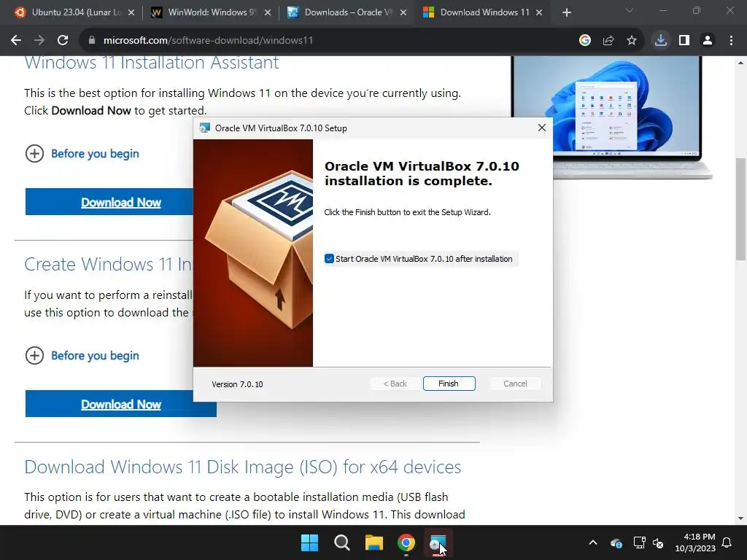Screen dimensions: 747x560
Task: Open the network tray icon
Action: (x=639, y=542)
